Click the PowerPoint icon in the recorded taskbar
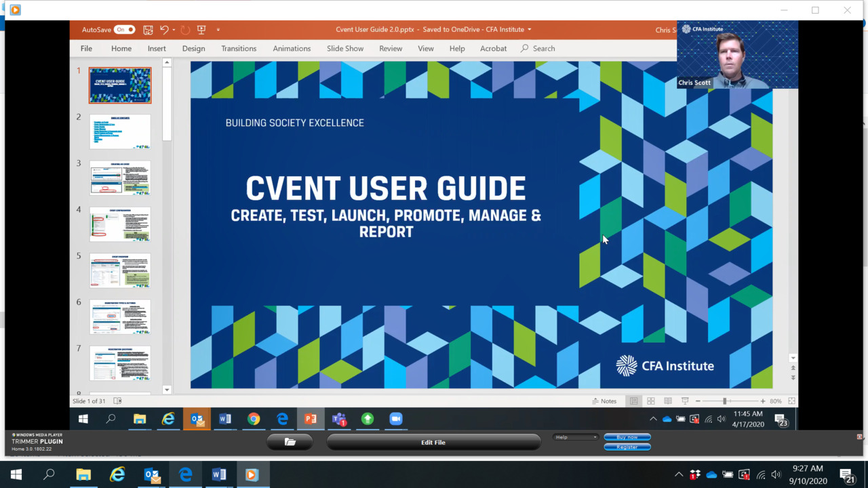The height and width of the screenshot is (488, 868). pos(311,419)
